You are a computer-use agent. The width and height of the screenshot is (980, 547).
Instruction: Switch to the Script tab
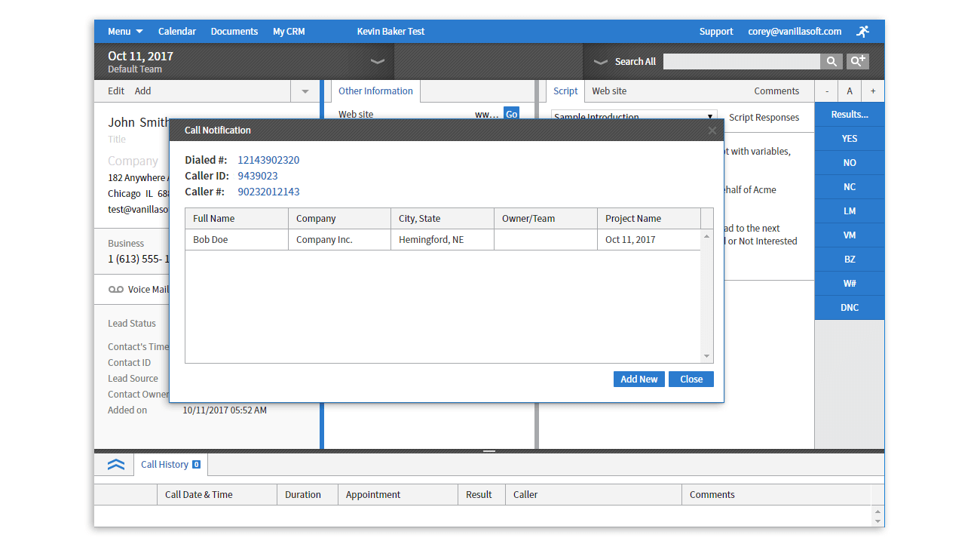coord(565,91)
